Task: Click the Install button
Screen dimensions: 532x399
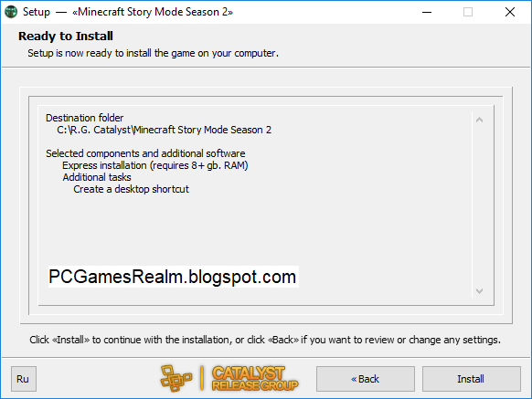Action: tap(472, 379)
